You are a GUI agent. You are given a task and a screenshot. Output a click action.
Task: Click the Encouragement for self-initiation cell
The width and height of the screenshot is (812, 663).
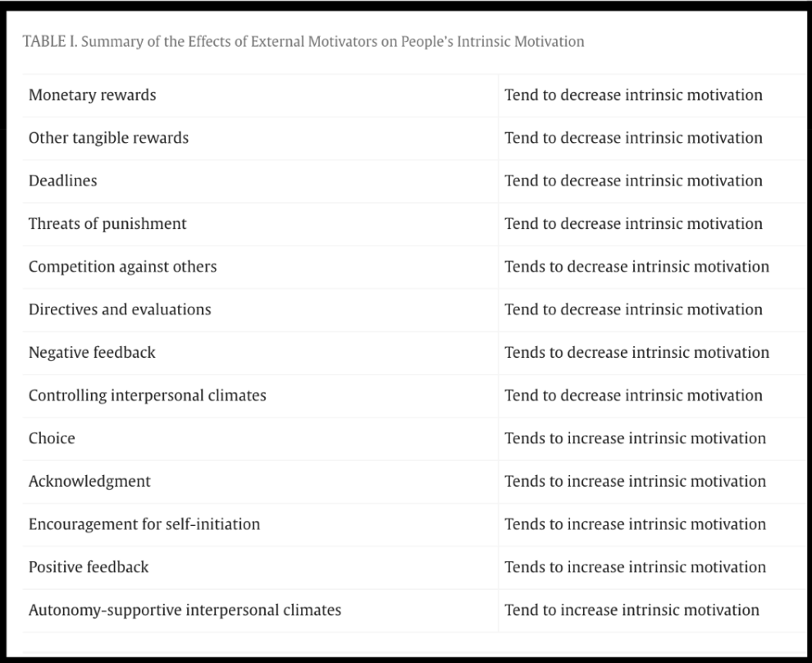pyautogui.click(x=144, y=524)
